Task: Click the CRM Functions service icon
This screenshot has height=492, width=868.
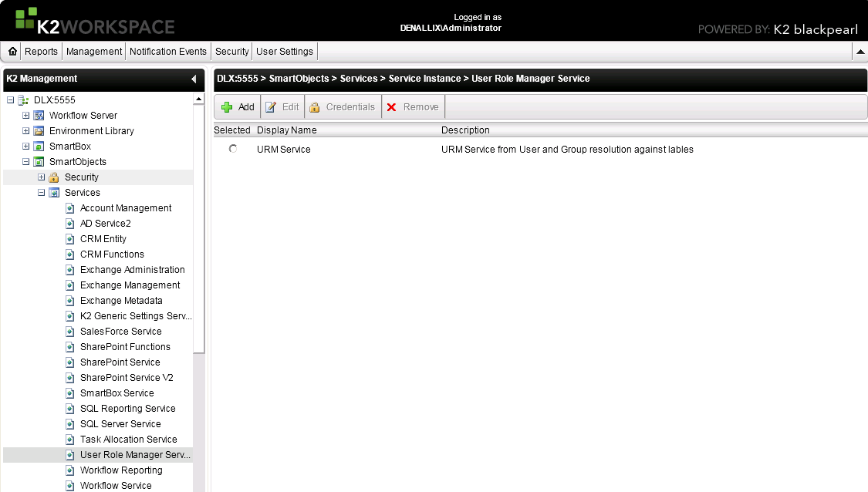Action: [x=69, y=255]
